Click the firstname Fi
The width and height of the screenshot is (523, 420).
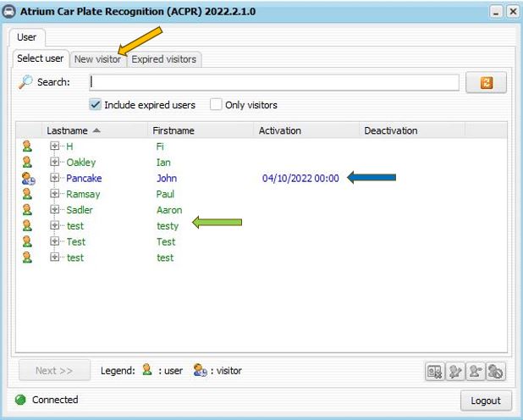click(x=160, y=146)
